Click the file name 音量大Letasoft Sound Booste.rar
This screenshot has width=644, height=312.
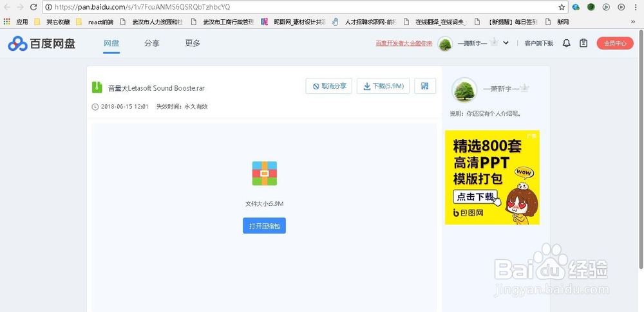[x=156, y=88]
